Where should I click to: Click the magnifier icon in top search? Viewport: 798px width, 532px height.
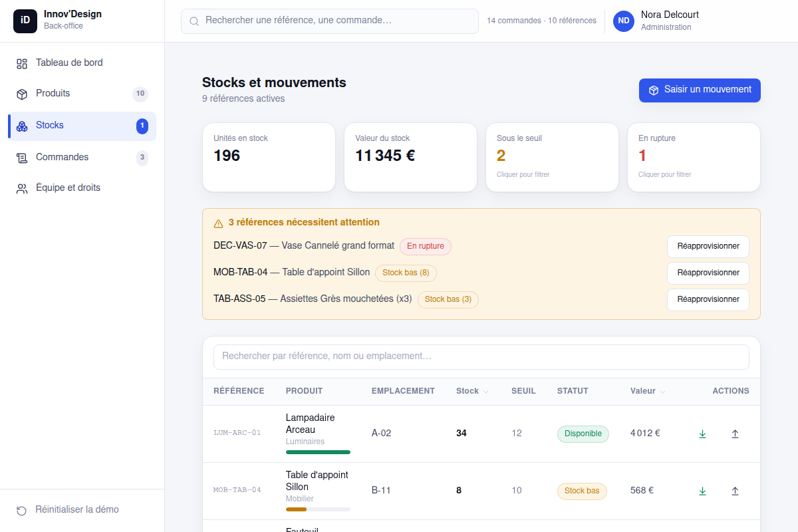coord(194,21)
